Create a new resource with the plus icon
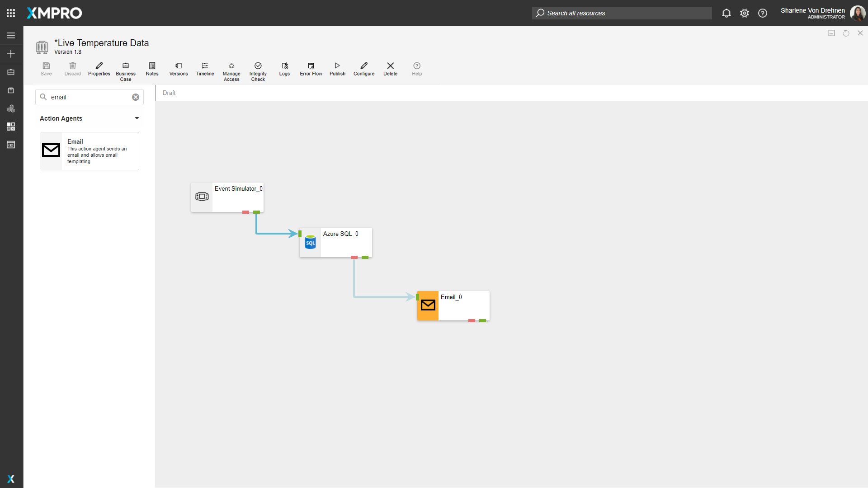The image size is (868, 488). (x=11, y=54)
